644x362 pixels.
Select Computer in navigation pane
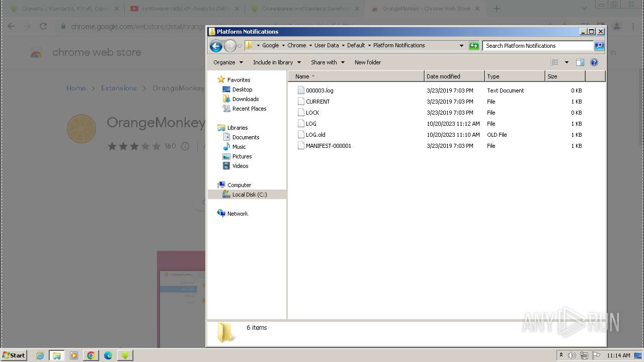click(x=239, y=185)
